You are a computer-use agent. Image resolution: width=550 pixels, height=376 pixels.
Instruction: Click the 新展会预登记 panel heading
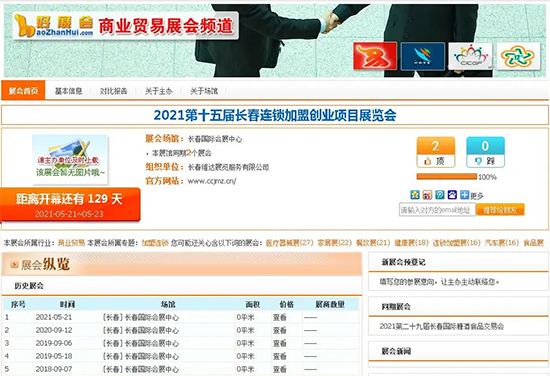(403, 262)
